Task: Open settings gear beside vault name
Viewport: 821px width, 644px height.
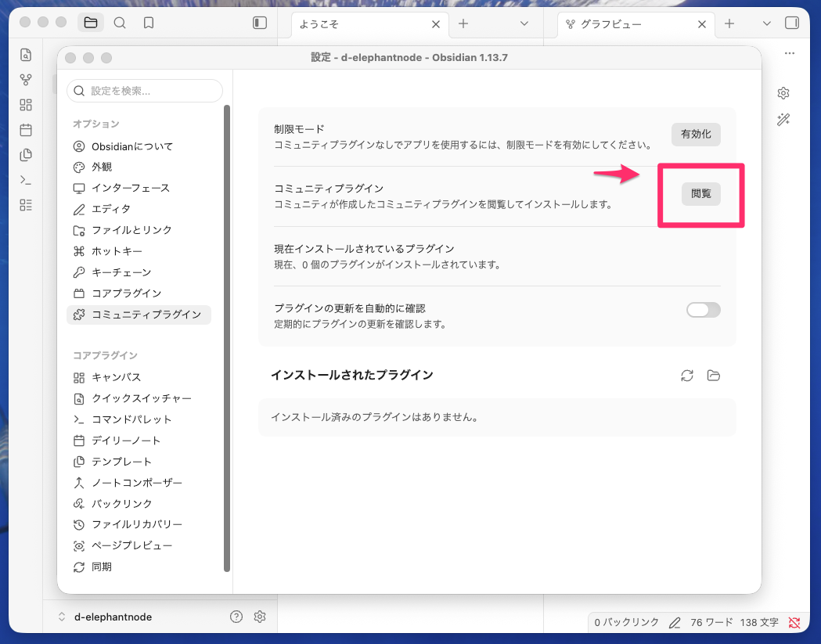Action: pyautogui.click(x=260, y=617)
